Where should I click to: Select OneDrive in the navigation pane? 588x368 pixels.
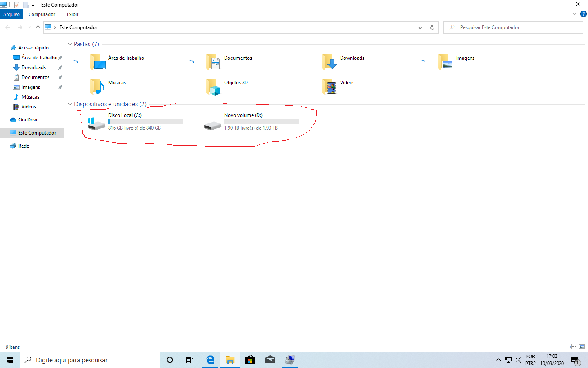(28, 120)
